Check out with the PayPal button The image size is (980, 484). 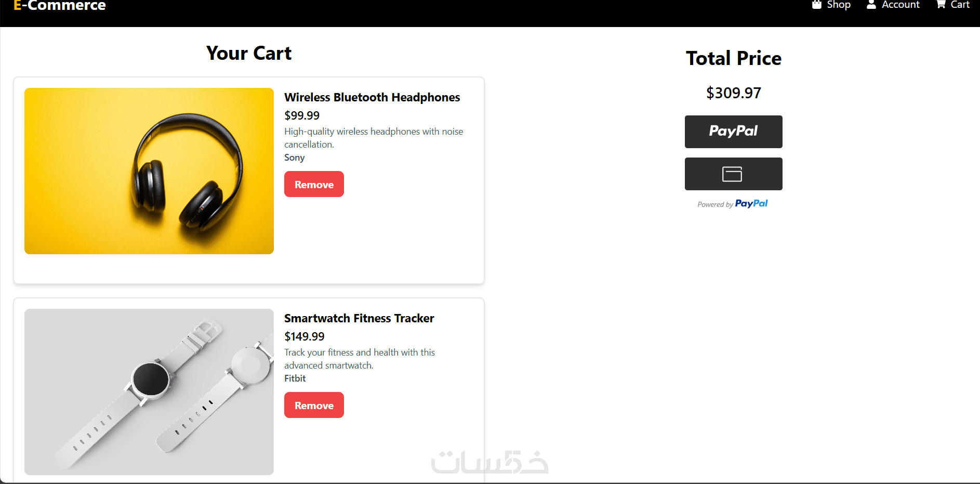click(733, 132)
